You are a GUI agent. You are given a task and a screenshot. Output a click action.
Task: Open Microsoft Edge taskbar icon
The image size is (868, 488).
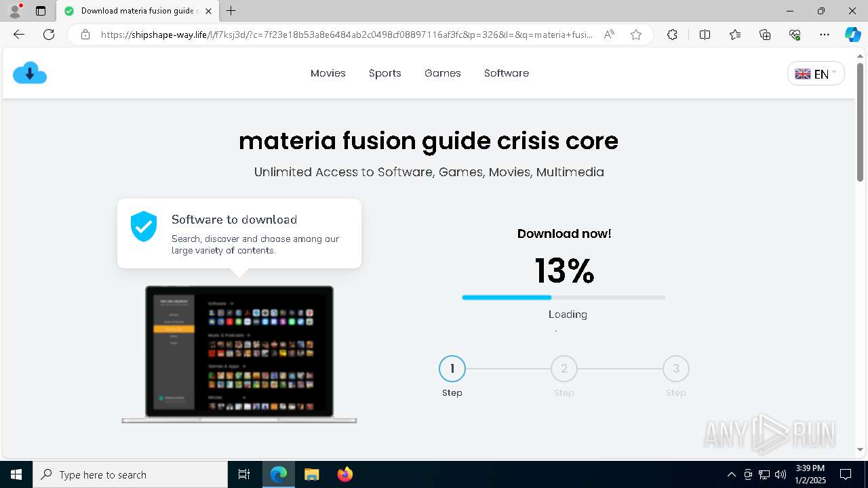pos(279,474)
